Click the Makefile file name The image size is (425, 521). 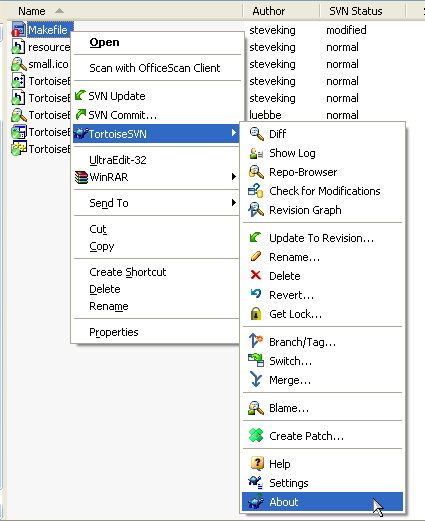coord(48,30)
